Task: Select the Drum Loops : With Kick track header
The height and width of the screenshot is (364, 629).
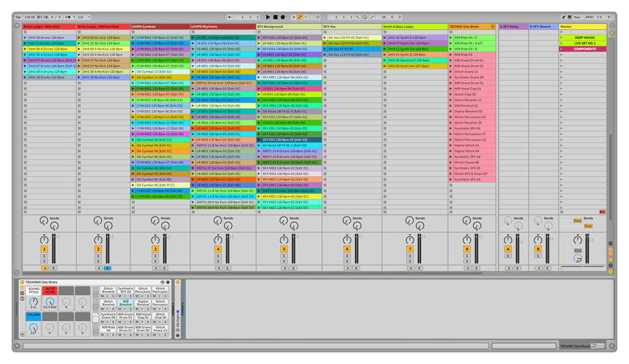Action: coord(49,27)
